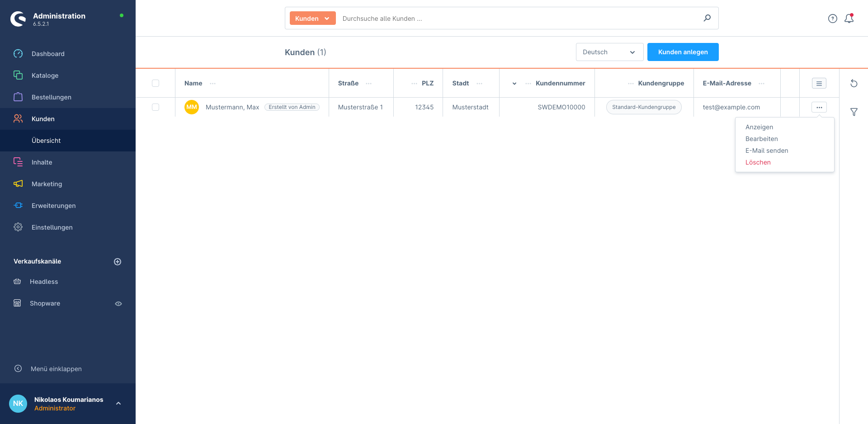868x424 pixels.
Task: Click the PLZ column options dots
Action: [414, 83]
